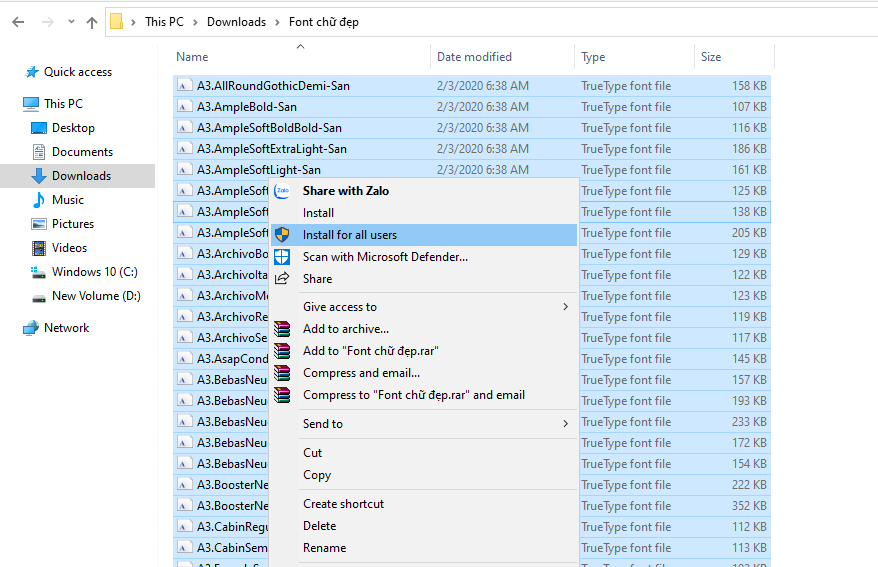Screen dimensions: 878x567
Task: Click the up-arrow navigation button
Action: 90,22
